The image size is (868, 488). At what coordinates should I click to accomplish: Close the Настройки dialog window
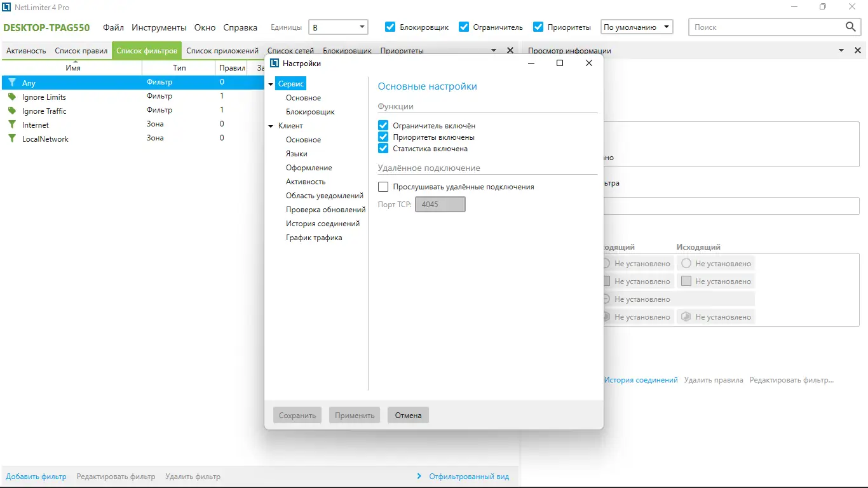tap(589, 63)
